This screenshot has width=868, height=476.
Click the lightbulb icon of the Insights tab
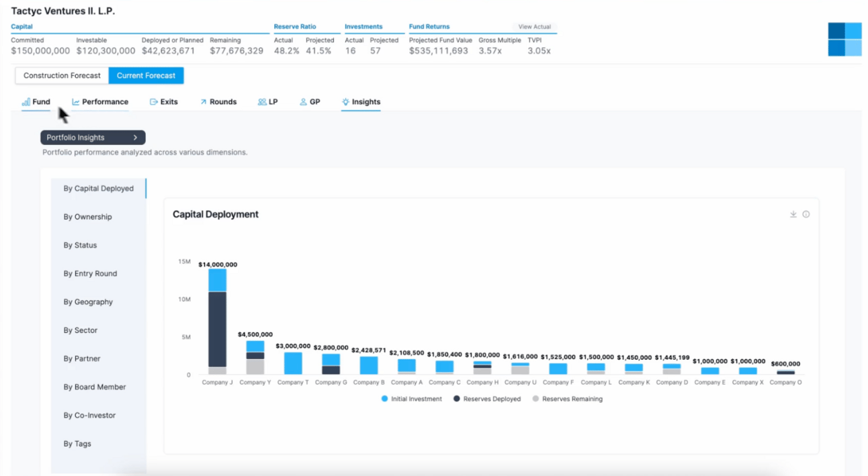coord(345,102)
